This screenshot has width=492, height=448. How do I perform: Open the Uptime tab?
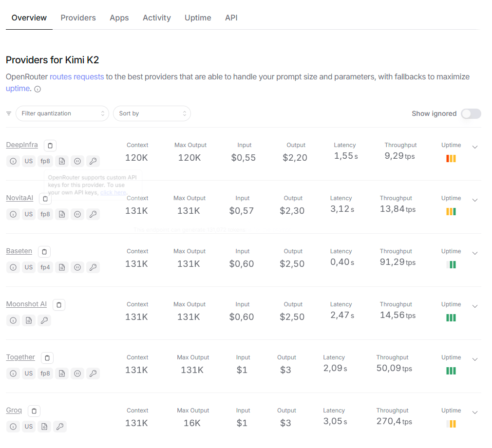coord(198,18)
